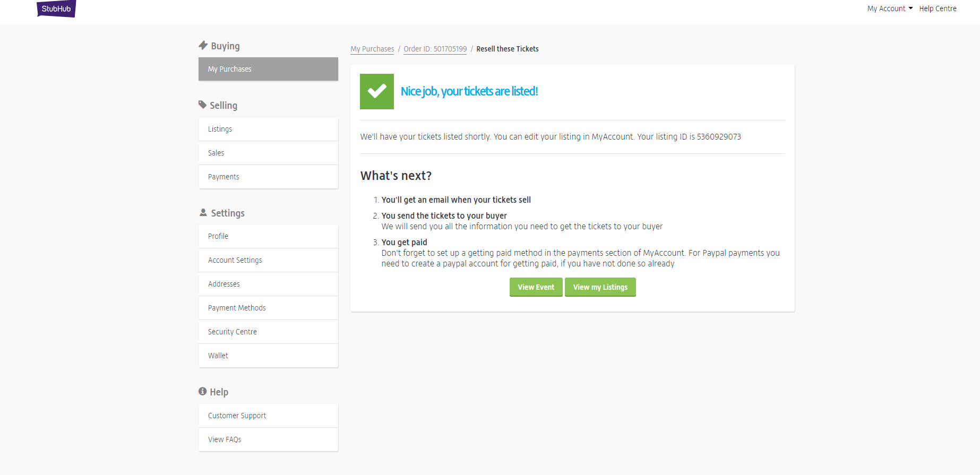Click the Help info icon
980x475 pixels.
pyautogui.click(x=202, y=391)
